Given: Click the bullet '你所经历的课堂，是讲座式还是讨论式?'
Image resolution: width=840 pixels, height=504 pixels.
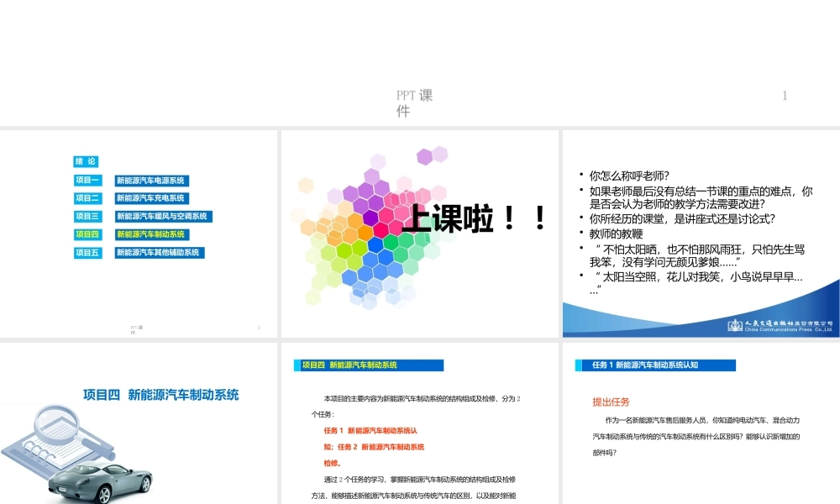Looking at the screenshot, I should 682,218.
